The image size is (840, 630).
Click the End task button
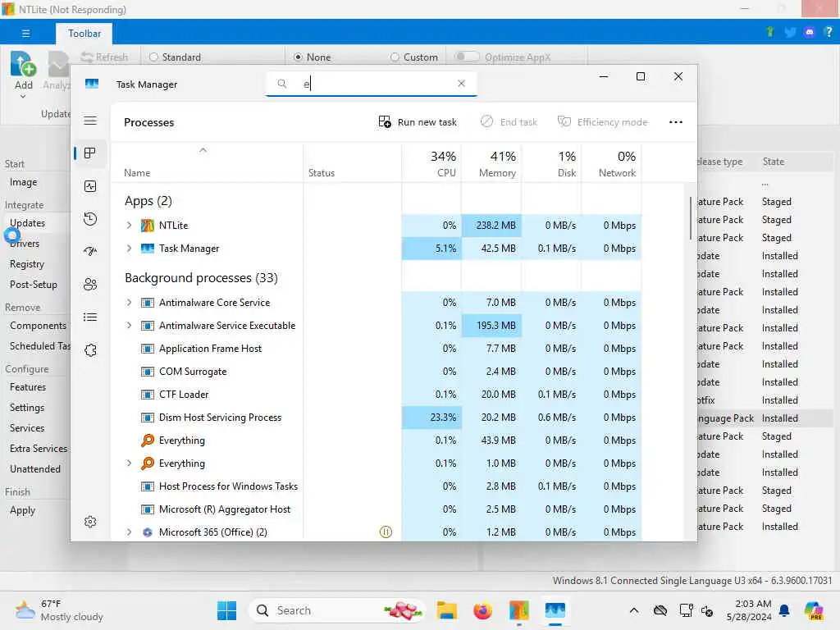(x=509, y=122)
